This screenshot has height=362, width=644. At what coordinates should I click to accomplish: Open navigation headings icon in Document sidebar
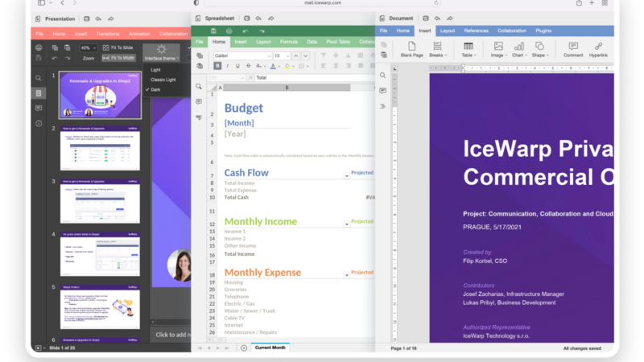coord(383,106)
